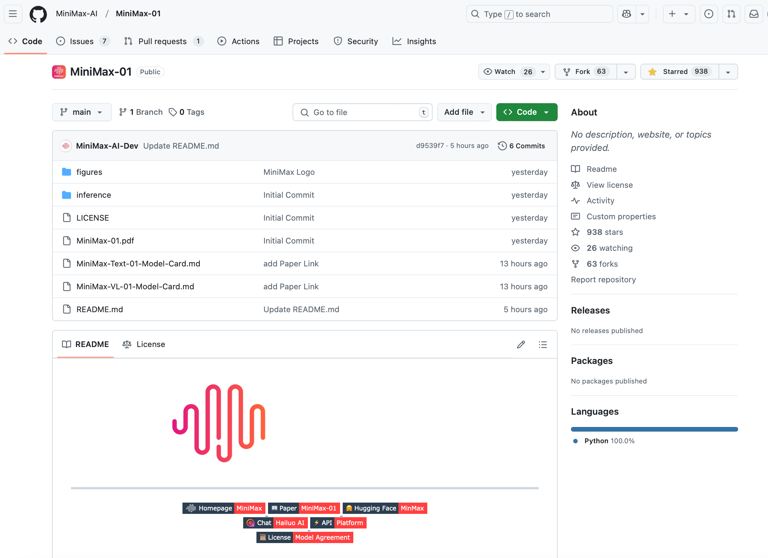Click the Go to file search field
Screen dimensions: 768x558
coord(362,112)
